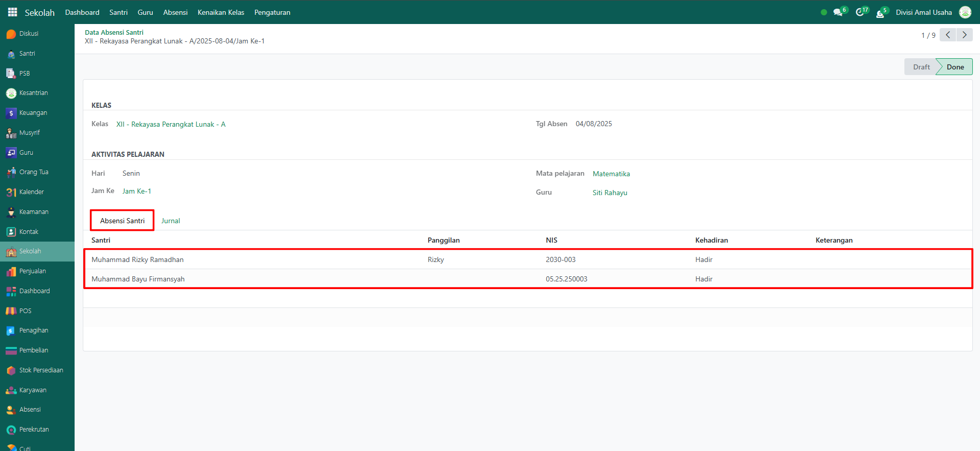Click the user avatar in top bar
980x451 pixels.
965,12
